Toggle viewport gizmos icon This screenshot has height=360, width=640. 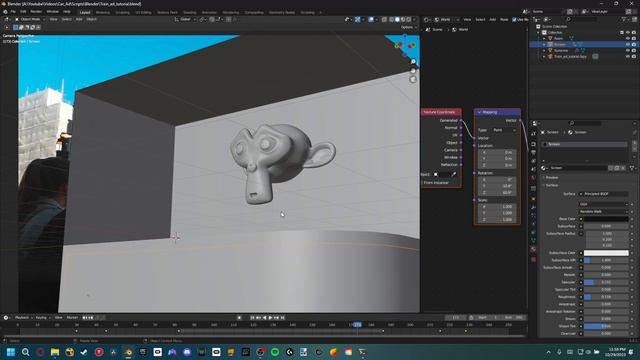click(358, 19)
